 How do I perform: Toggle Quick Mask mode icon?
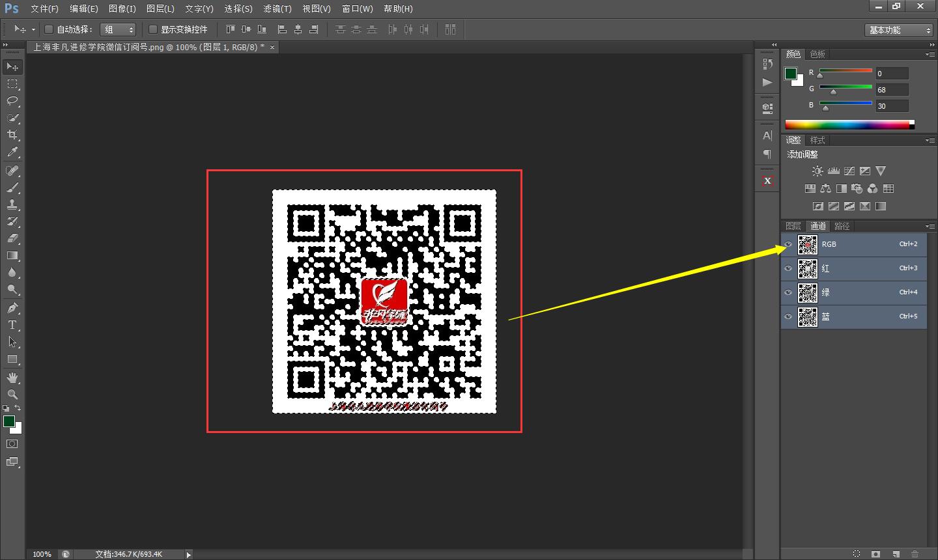point(12,444)
